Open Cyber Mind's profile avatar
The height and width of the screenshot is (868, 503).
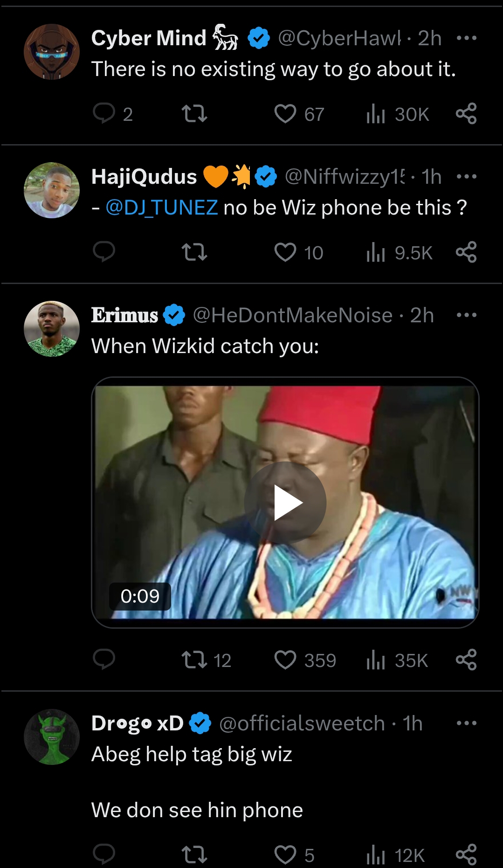[52, 52]
